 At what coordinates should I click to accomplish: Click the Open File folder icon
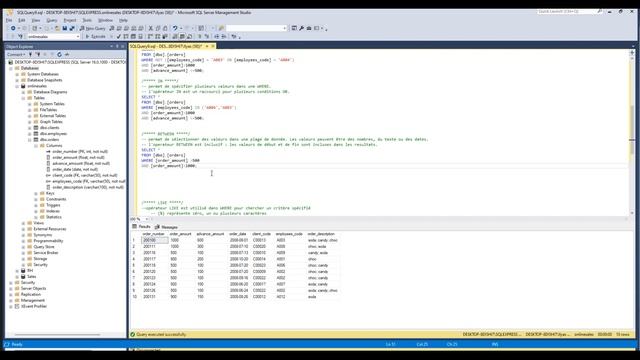point(57,28)
